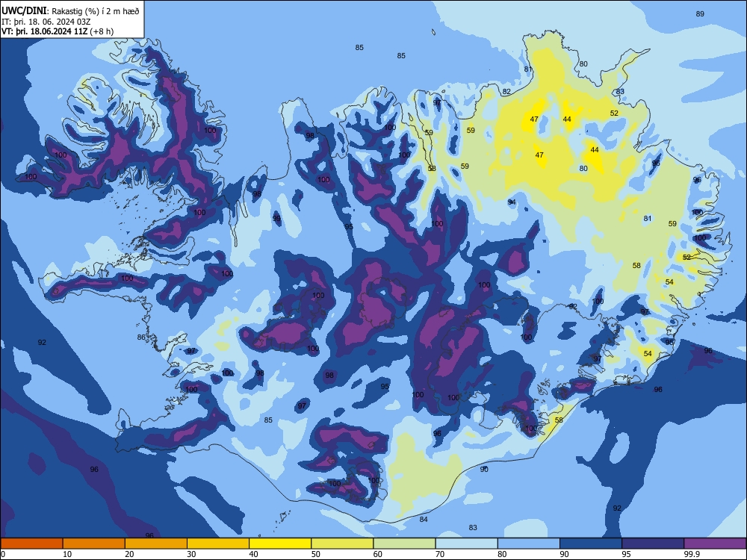
Task: Click the legend label '60'
Action: point(378,554)
